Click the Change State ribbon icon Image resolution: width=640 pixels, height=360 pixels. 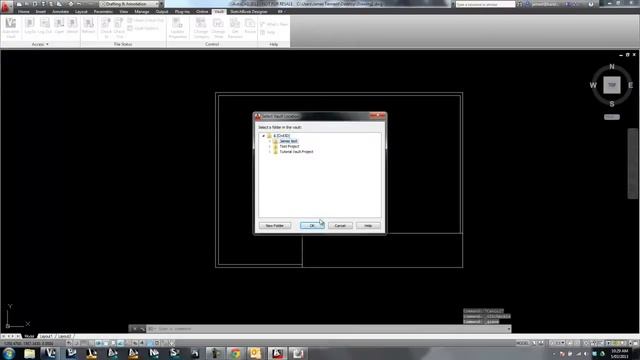point(218,28)
